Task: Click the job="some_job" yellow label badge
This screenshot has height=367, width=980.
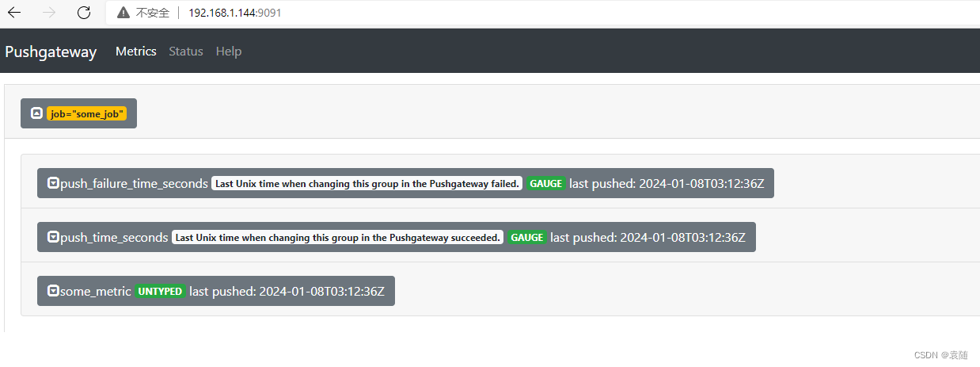Action: point(86,113)
